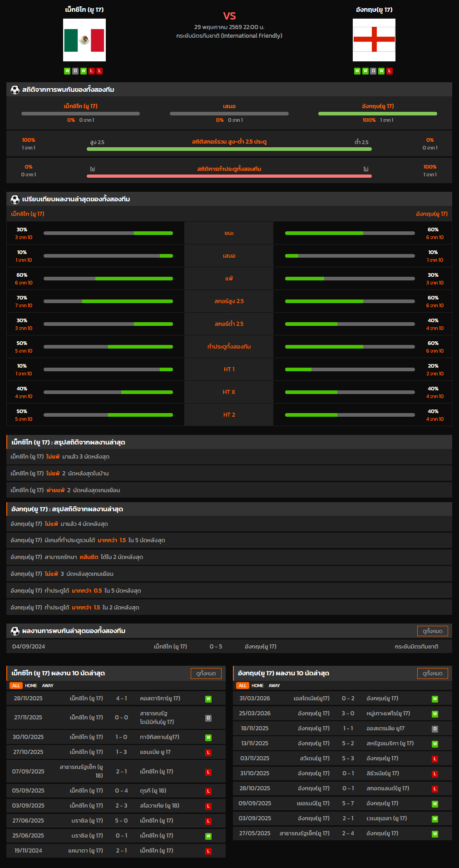Click W badge for 31/03/2026 England match
459x868 pixels.
point(435,699)
